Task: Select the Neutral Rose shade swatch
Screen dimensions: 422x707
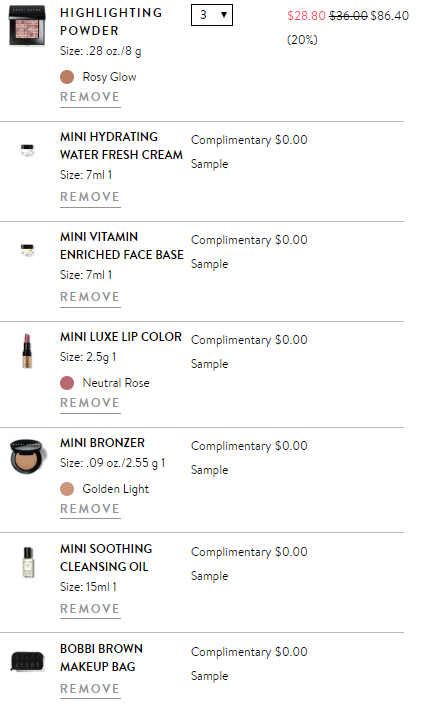Action: (67, 383)
